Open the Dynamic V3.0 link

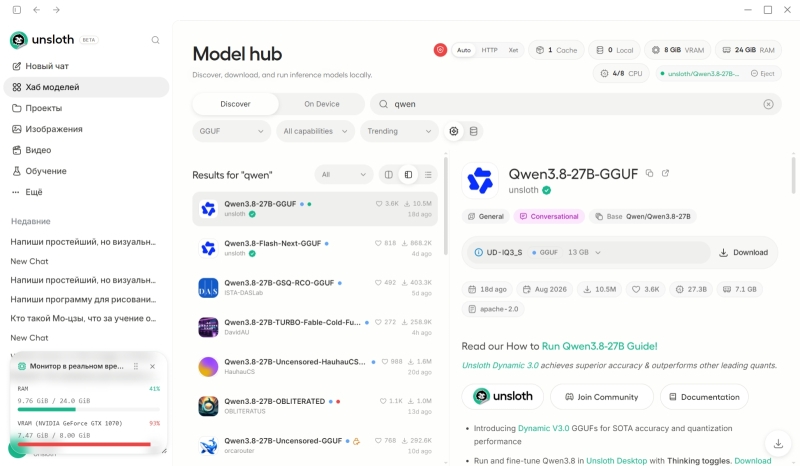pos(543,428)
